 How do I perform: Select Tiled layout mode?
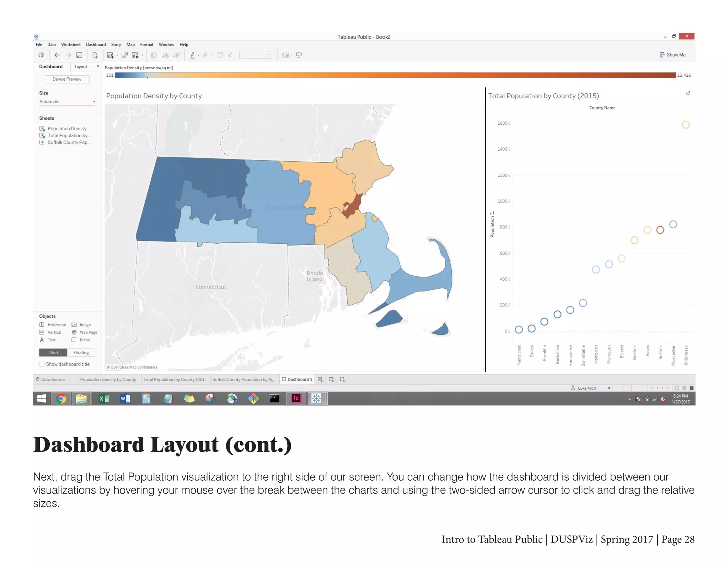[x=53, y=352]
